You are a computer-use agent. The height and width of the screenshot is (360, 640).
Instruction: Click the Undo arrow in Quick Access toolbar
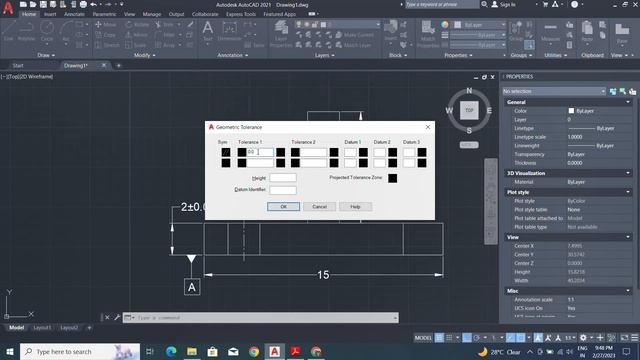93,4
